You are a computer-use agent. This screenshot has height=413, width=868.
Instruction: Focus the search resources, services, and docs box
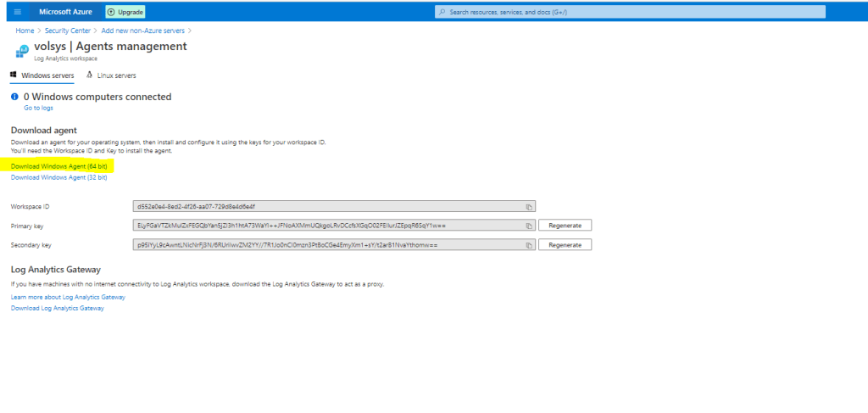point(630,12)
